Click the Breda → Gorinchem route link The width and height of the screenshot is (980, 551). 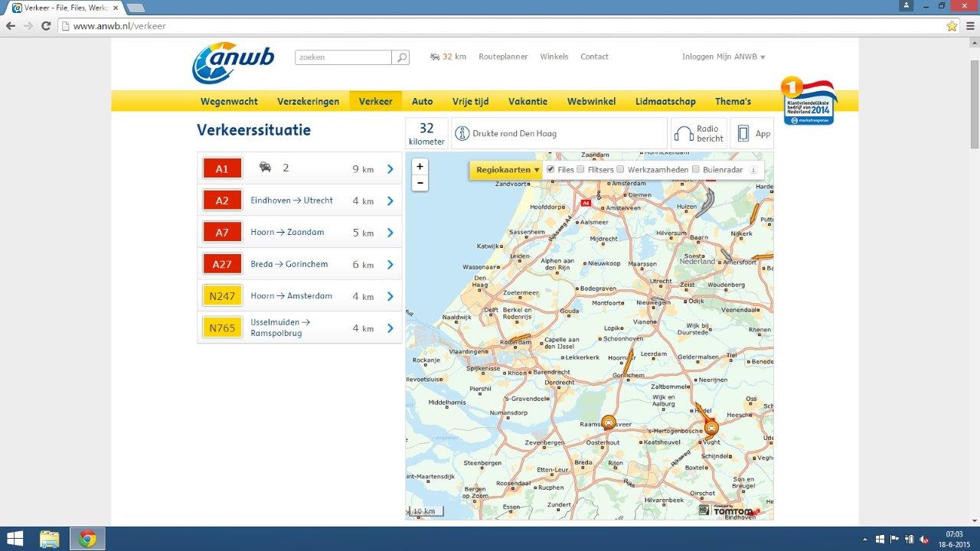(x=289, y=264)
